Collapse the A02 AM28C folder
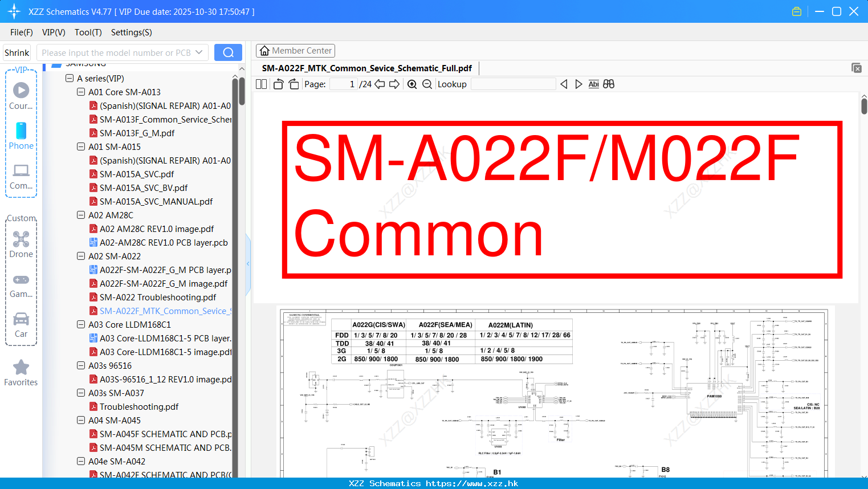The height and width of the screenshot is (489, 868). coord(81,215)
